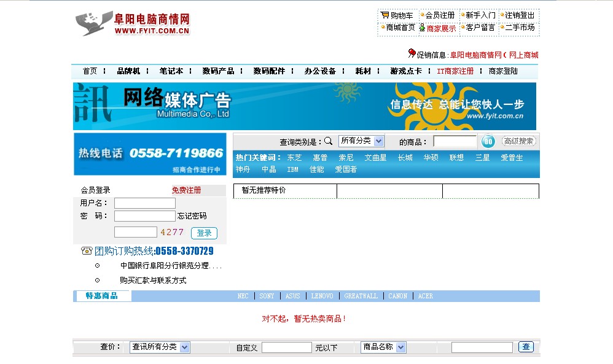This screenshot has height=364, width=613.
Task: Focus the 的商品 search input field
Action: (455, 141)
